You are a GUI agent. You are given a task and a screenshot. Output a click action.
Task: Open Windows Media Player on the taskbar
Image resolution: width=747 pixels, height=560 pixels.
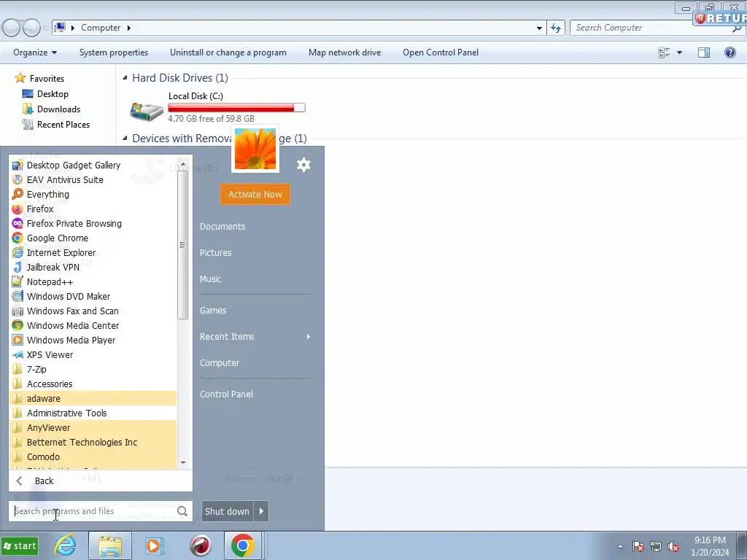pos(154,545)
